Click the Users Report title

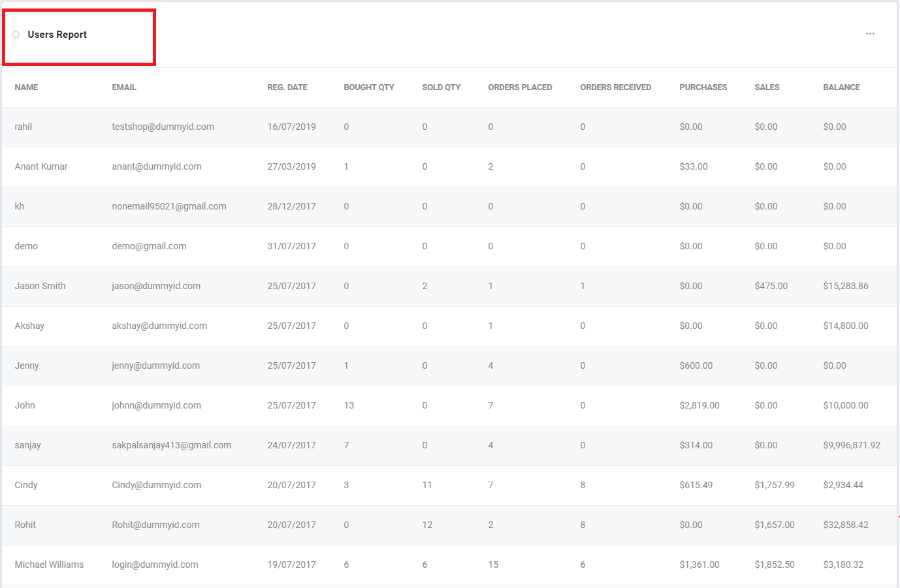57,35
